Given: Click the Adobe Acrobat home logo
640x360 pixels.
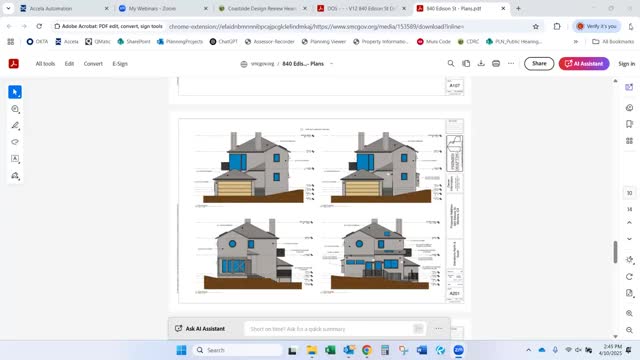Looking at the screenshot, I should click(x=13, y=64).
